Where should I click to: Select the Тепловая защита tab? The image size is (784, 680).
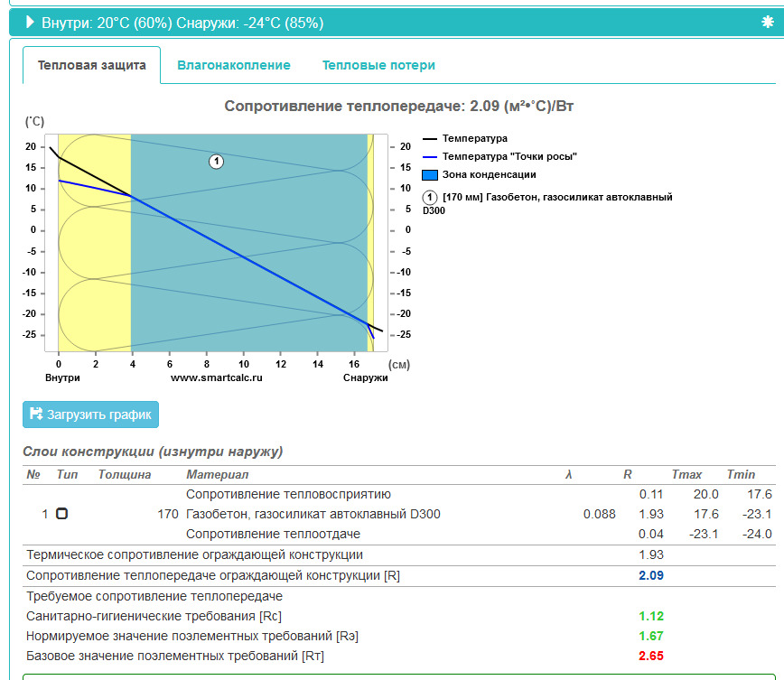[x=91, y=65]
